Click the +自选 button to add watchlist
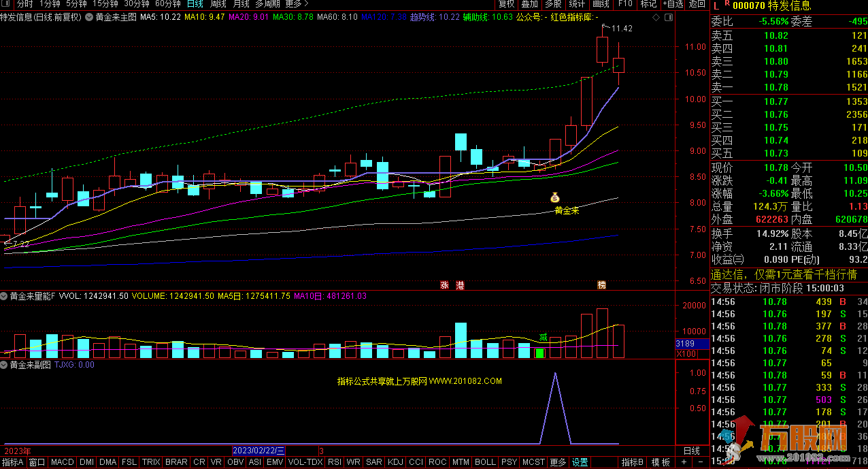Image resolution: width=868 pixels, height=469 pixels. click(673, 4)
